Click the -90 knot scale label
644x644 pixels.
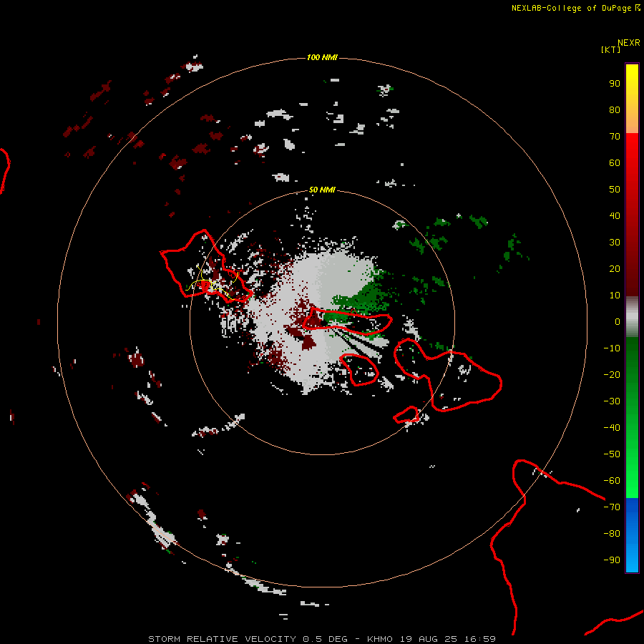612,560
